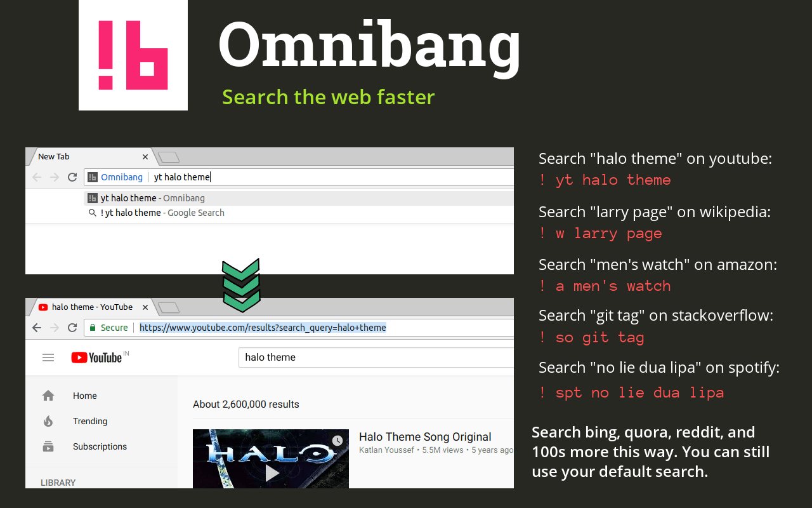Select the Home icon in the YouTube sidebar
Image resolution: width=812 pixels, height=508 pixels.
(x=48, y=395)
